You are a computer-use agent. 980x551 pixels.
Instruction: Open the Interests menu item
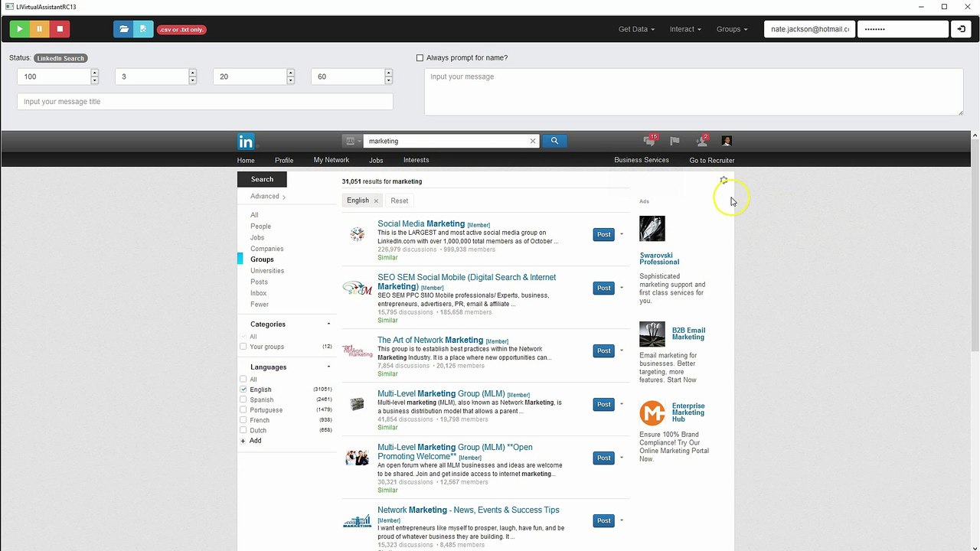click(x=416, y=160)
